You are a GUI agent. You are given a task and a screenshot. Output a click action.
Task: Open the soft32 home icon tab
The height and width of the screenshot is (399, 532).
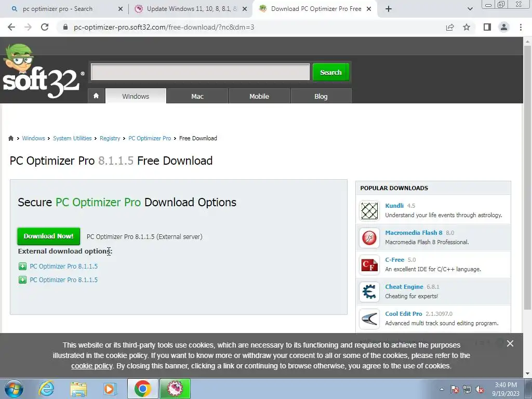point(96,96)
